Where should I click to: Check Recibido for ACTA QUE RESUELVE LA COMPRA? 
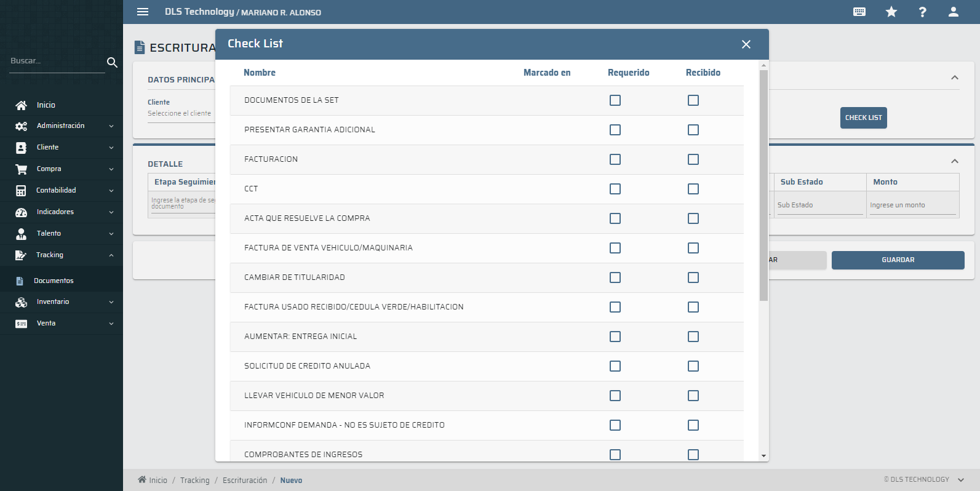693,218
